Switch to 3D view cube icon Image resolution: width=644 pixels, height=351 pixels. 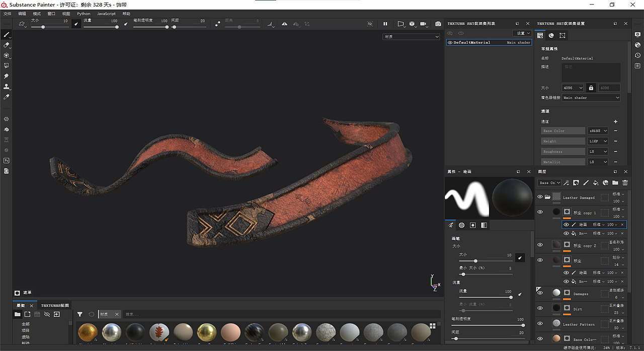point(412,24)
